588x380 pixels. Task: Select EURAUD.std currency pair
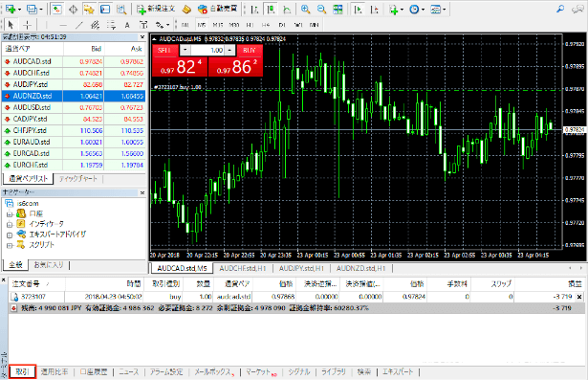click(x=74, y=143)
